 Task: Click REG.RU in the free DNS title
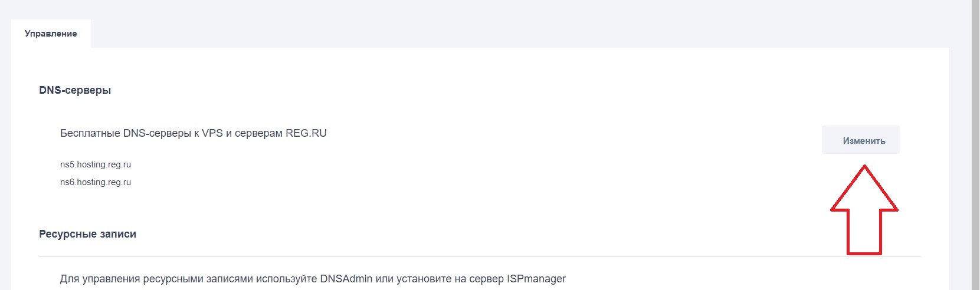[x=306, y=133]
